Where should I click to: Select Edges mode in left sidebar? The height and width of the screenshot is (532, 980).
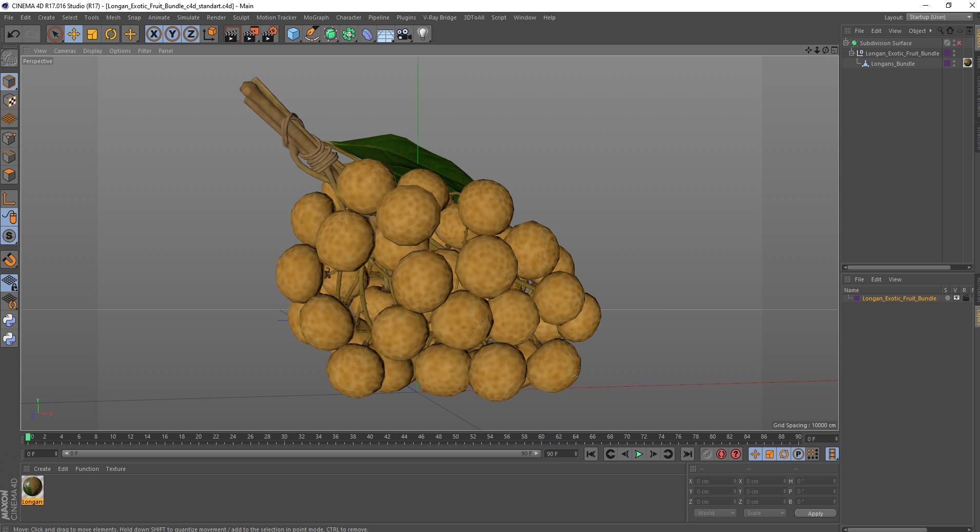tap(9, 157)
